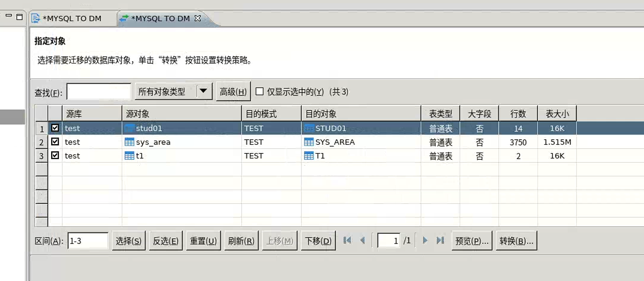644x281 pixels.
Task: Click the 目的对象 column header
Action: pyautogui.click(x=361, y=114)
